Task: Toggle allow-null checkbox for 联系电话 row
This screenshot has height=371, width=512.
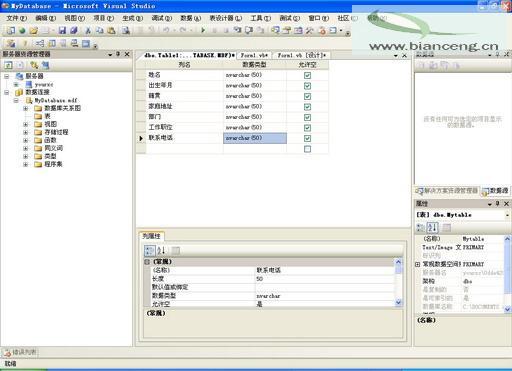Action: (x=307, y=138)
